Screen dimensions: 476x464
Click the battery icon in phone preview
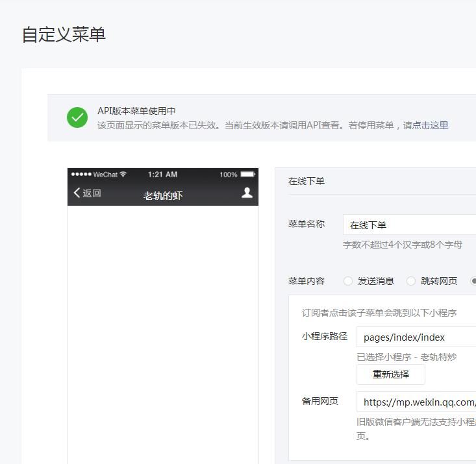(248, 175)
